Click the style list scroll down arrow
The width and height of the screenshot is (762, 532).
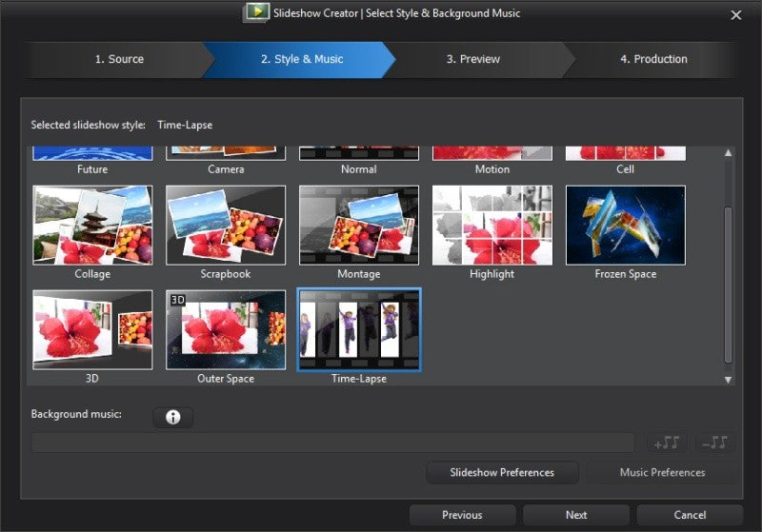[728, 380]
